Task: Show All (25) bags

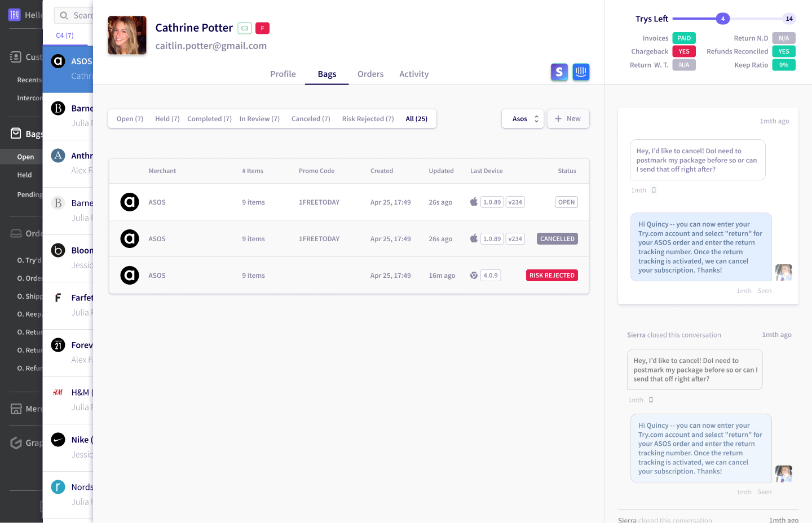Action: pyautogui.click(x=417, y=119)
